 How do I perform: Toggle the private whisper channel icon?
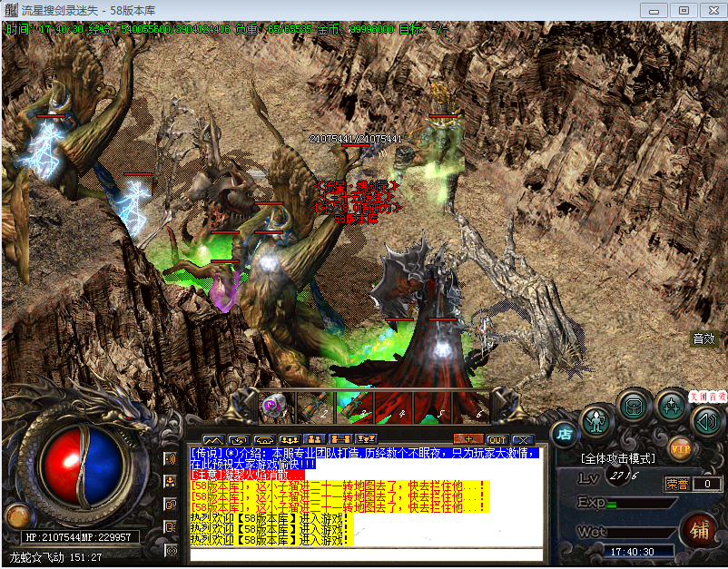point(170,527)
